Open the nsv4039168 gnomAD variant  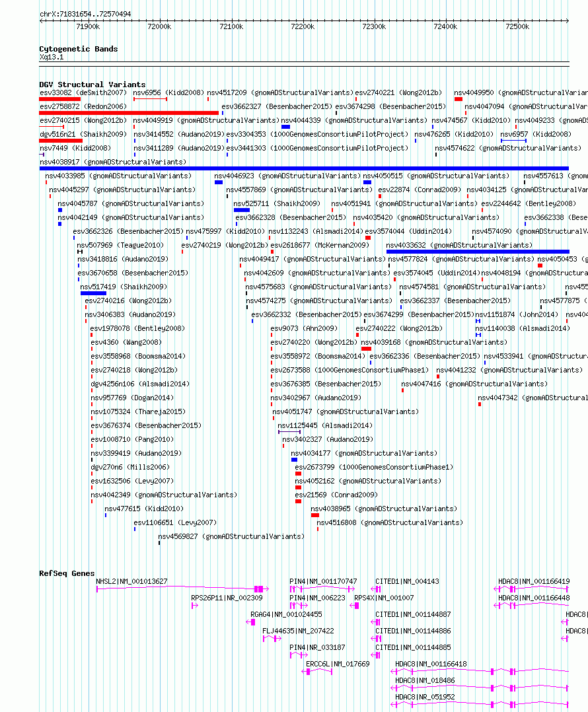point(434,342)
